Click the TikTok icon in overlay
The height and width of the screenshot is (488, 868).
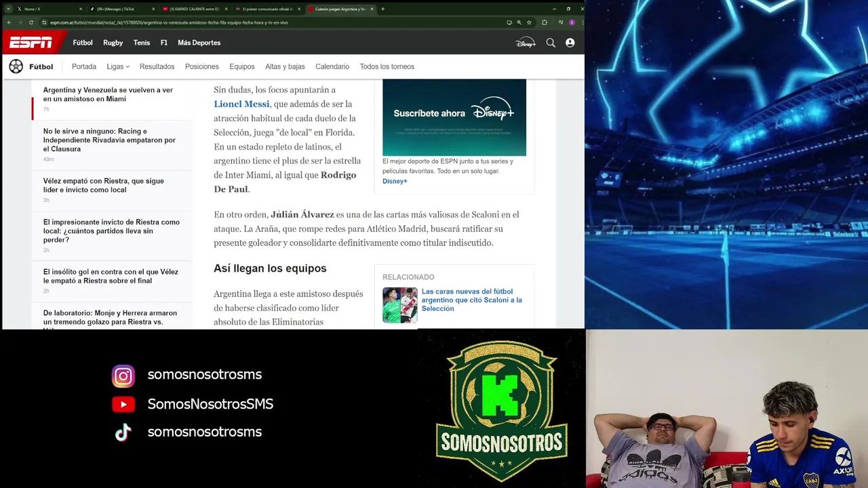[x=123, y=432]
